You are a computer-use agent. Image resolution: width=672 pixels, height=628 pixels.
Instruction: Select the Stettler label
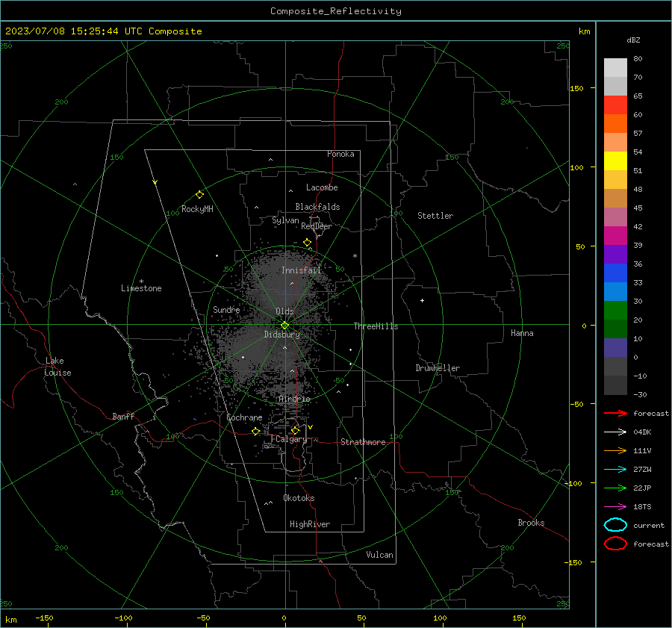click(x=435, y=216)
